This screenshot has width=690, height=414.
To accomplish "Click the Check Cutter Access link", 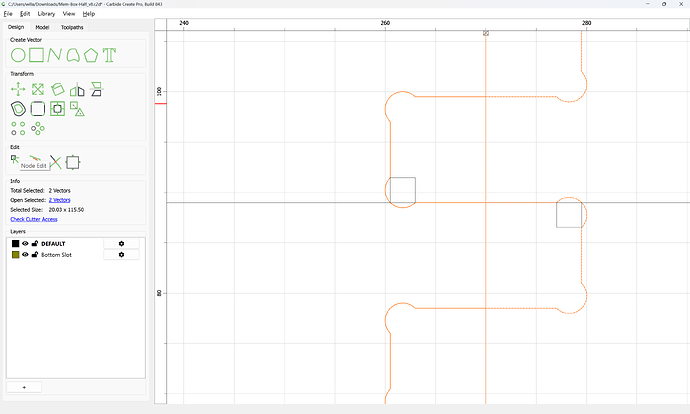I will [x=34, y=219].
